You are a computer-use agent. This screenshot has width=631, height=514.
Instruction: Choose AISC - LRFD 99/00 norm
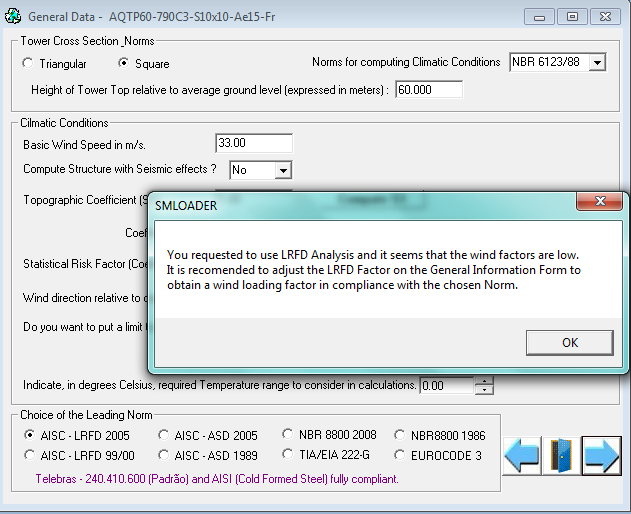pos(30,456)
